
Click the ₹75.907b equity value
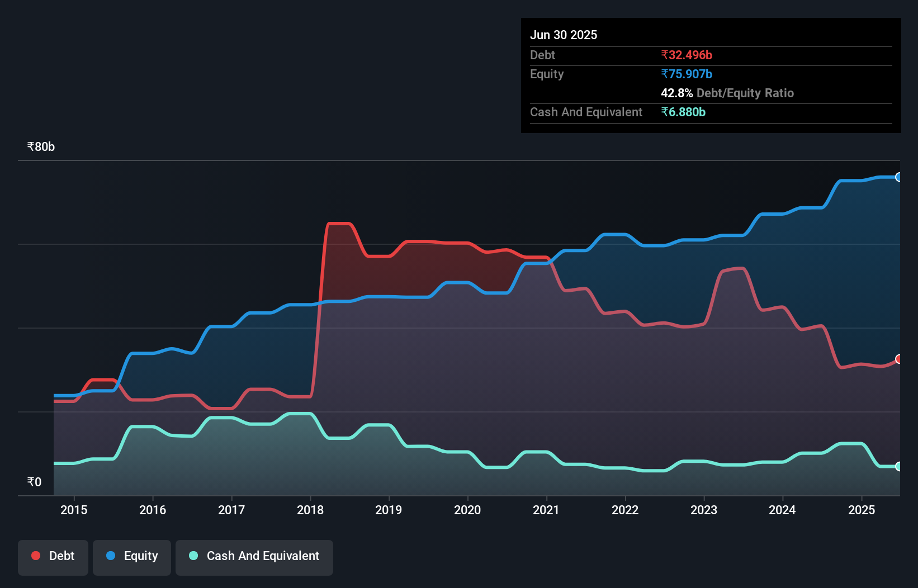point(687,74)
